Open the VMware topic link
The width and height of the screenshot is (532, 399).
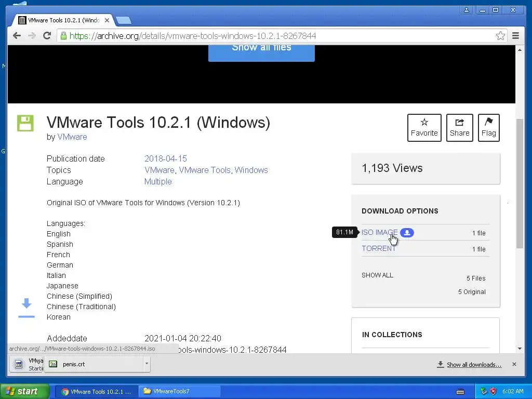(x=159, y=170)
